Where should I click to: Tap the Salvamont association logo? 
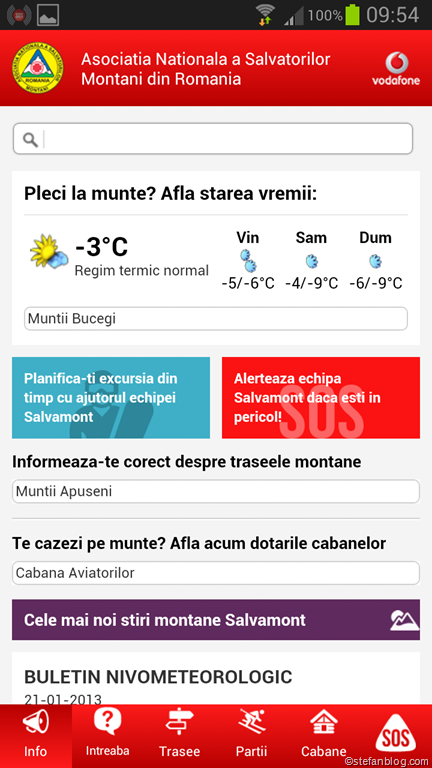pos(38,68)
